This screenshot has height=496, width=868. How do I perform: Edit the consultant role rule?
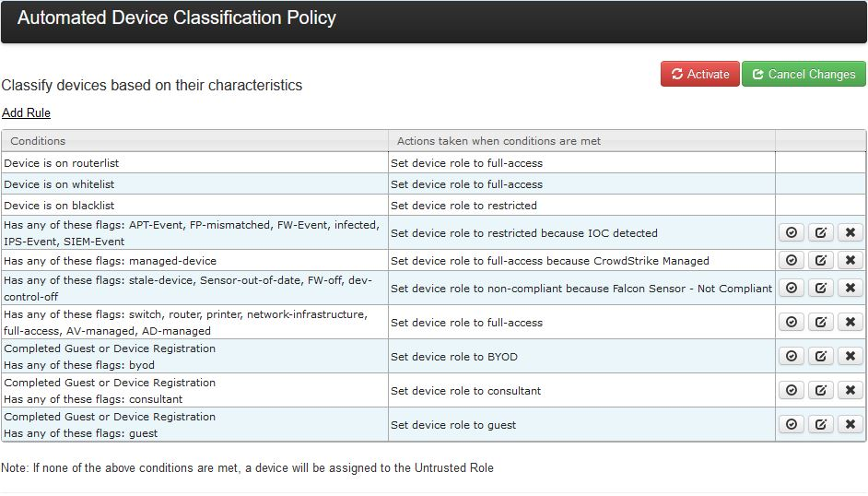click(820, 391)
